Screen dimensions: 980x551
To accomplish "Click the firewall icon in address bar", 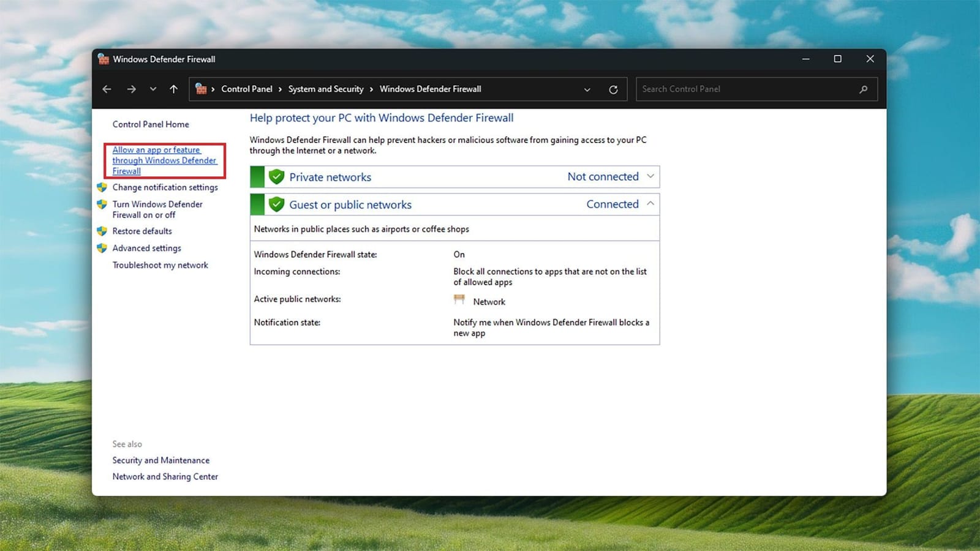I will [x=201, y=89].
